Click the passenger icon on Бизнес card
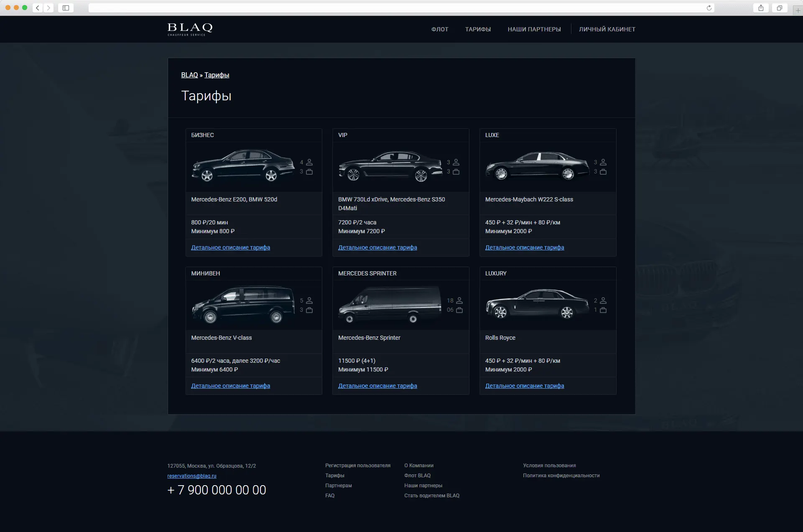This screenshot has height=532, width=803. coord(309,162)
